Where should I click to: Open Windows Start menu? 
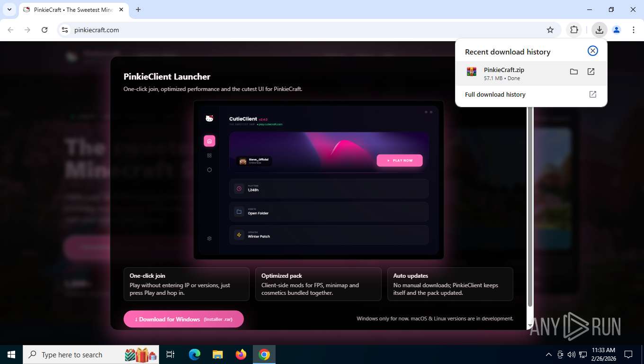[x=11, y=355]
